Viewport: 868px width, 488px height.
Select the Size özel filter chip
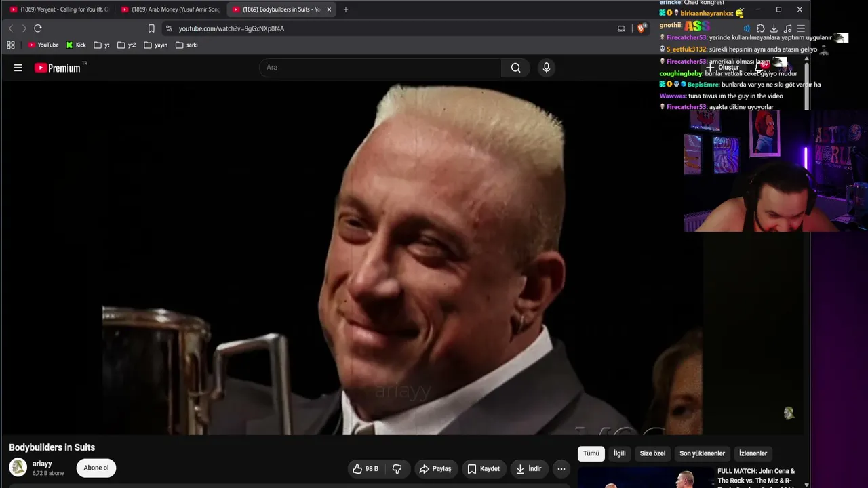click(x=652, y=453)
